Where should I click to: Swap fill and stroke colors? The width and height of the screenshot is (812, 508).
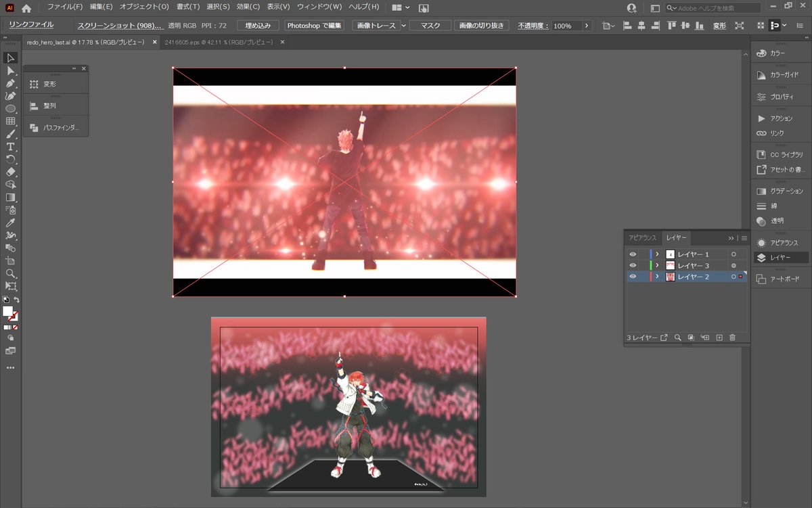17,300
